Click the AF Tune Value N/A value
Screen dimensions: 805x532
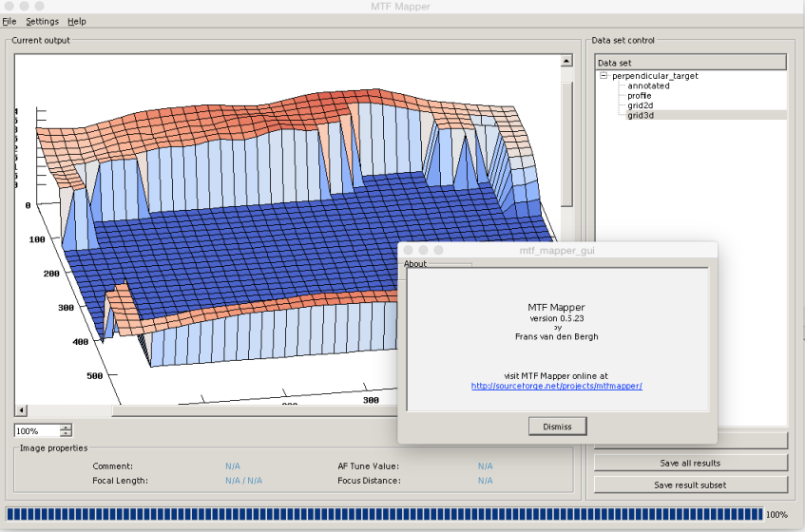pyautogui.click(x=485, y=465)
